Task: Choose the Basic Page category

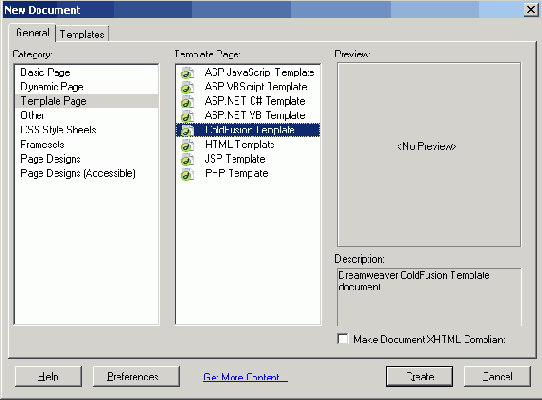Action: 45,72
